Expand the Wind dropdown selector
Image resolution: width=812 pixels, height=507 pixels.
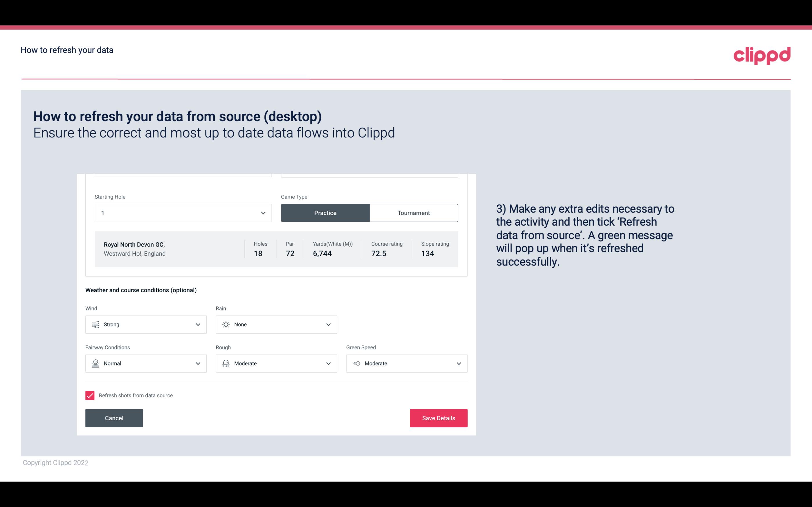198,324
